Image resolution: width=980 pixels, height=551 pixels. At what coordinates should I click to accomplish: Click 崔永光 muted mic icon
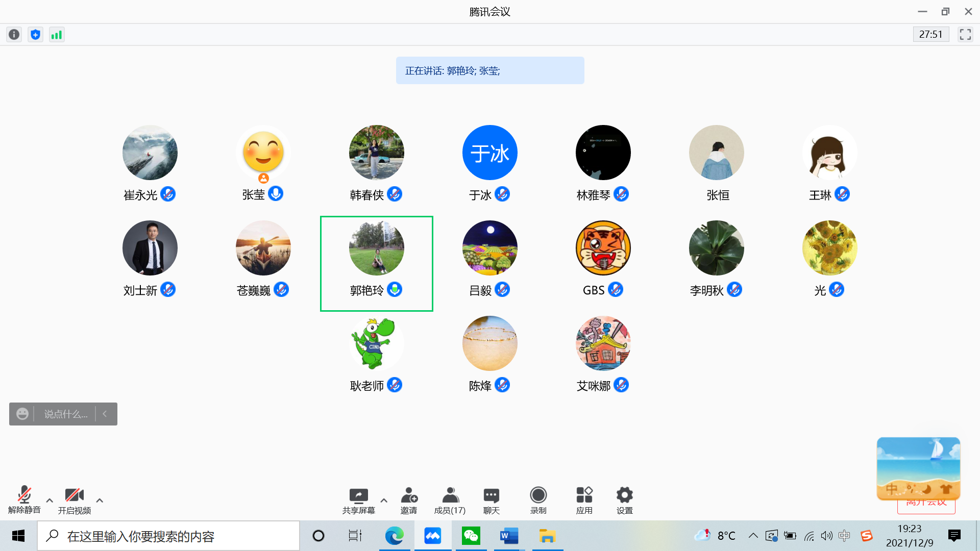(x=168, y=194)
